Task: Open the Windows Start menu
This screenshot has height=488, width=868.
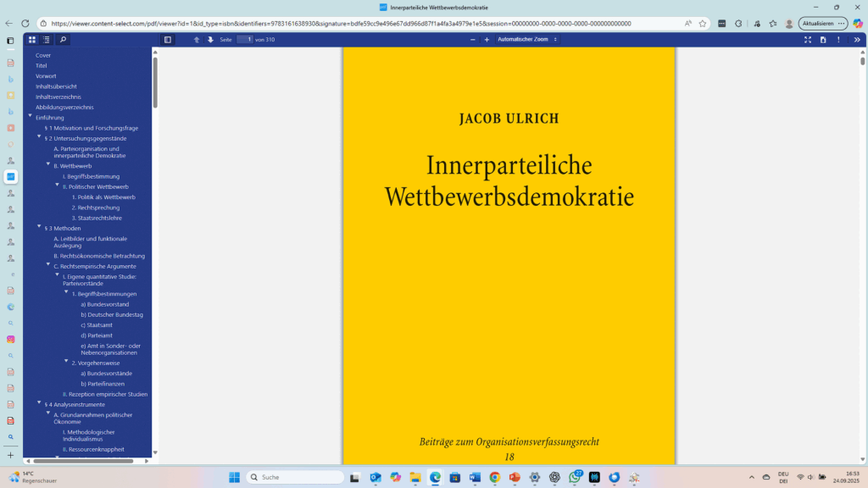Action: click(x=233, y=477)
